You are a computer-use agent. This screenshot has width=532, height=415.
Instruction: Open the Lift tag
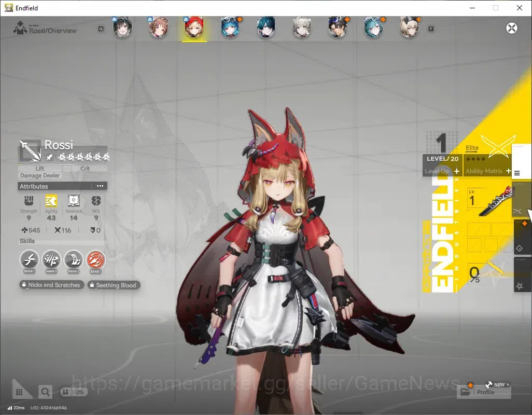click(40, 169)
